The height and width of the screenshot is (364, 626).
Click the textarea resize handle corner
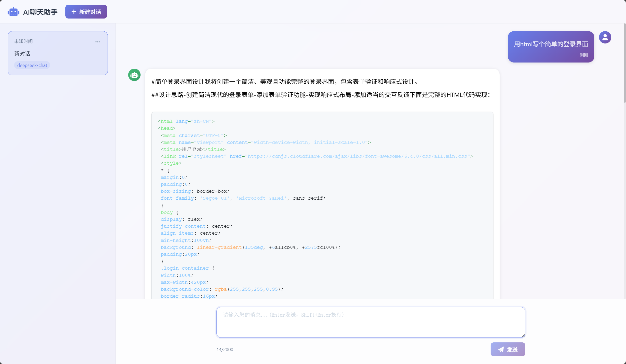[523, 336]
